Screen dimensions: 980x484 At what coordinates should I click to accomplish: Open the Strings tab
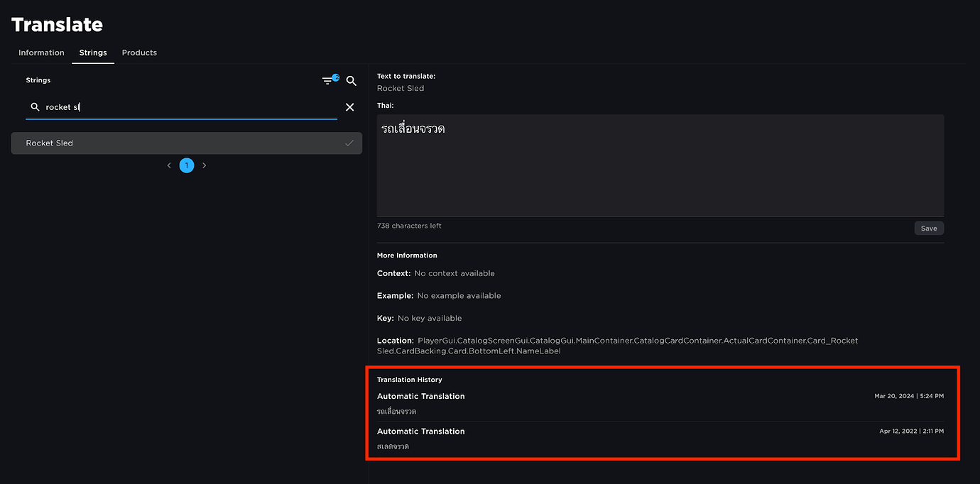point(92,53)
